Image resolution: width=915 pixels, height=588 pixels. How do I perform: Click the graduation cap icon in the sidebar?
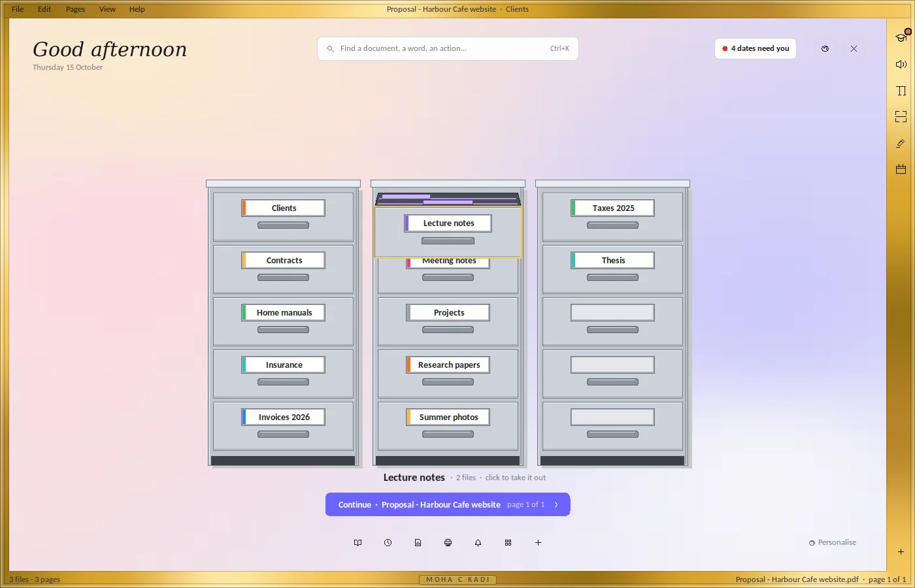pyautogui.click(x=901, y=38)
